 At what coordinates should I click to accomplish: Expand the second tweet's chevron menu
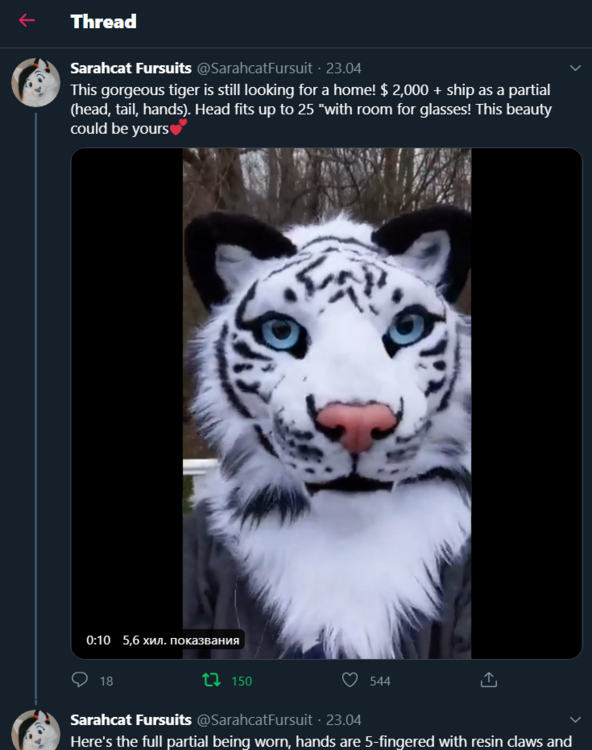[575, 720]
